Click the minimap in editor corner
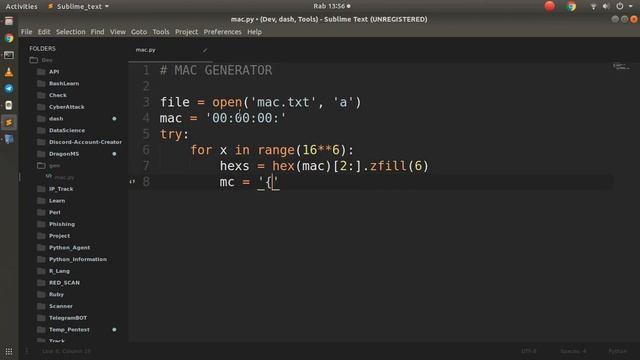This screenshot has width=640, height=360. (621, 66)
